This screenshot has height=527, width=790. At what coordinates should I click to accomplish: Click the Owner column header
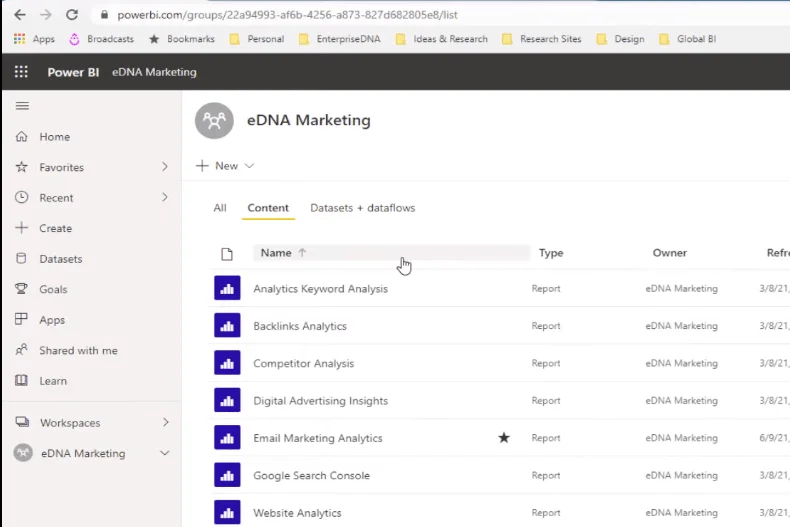(670, 253)
